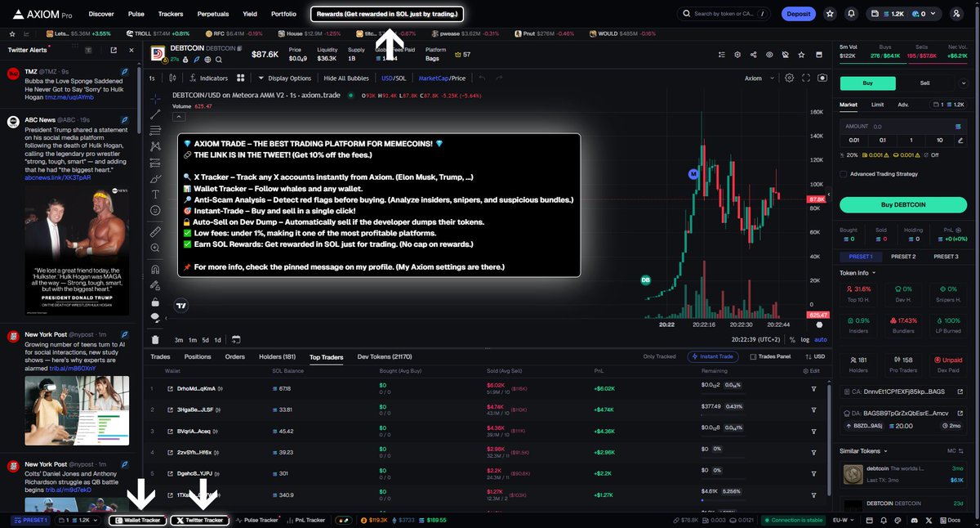The image size is (980, 528).
Task: Open the emoji sticker tool
Action: tap(156, 211)
